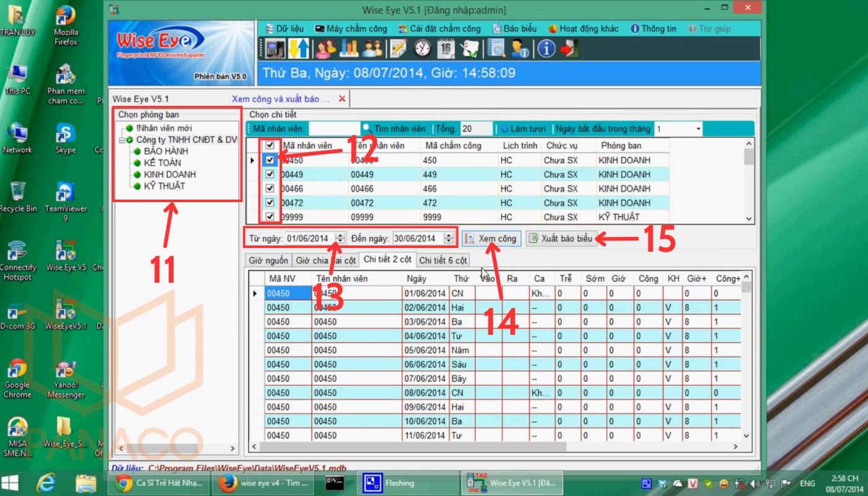Click the blue information circle toolbar icon
This screenshot has height=496, width=868.
click(546, 48)
